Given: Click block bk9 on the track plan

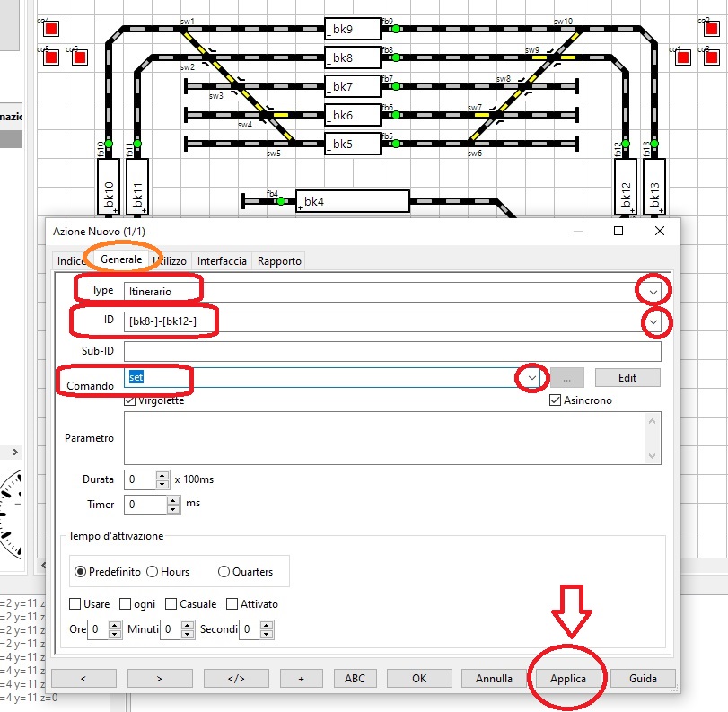Looking at the screenshot, I should (352, 29).
